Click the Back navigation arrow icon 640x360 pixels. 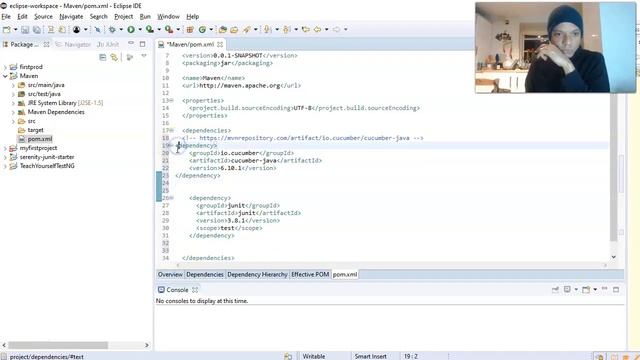pyautogui.click(x=317, y=29)
